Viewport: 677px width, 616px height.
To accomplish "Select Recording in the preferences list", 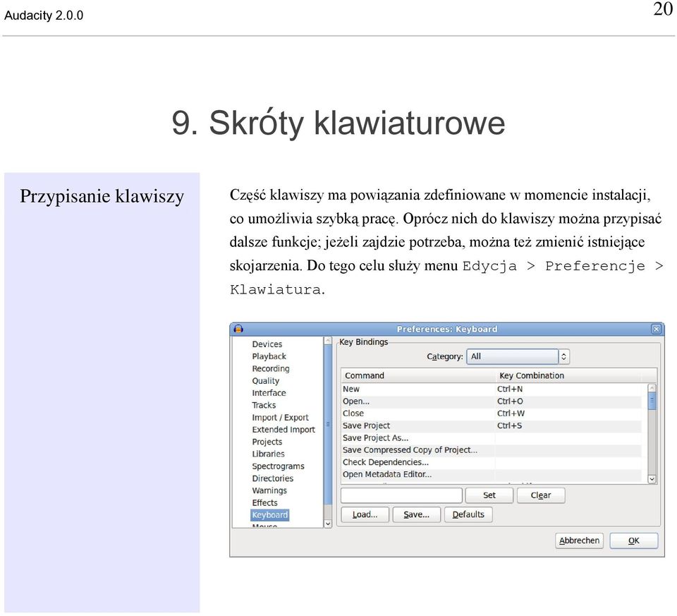I will point(271,368).
